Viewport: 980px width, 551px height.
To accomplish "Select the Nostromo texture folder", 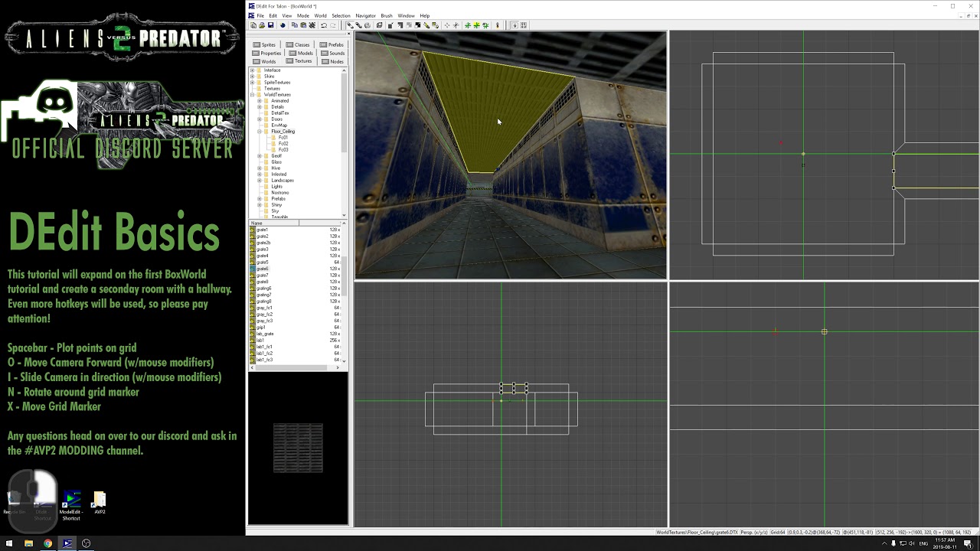I will (x=279, y=193).
